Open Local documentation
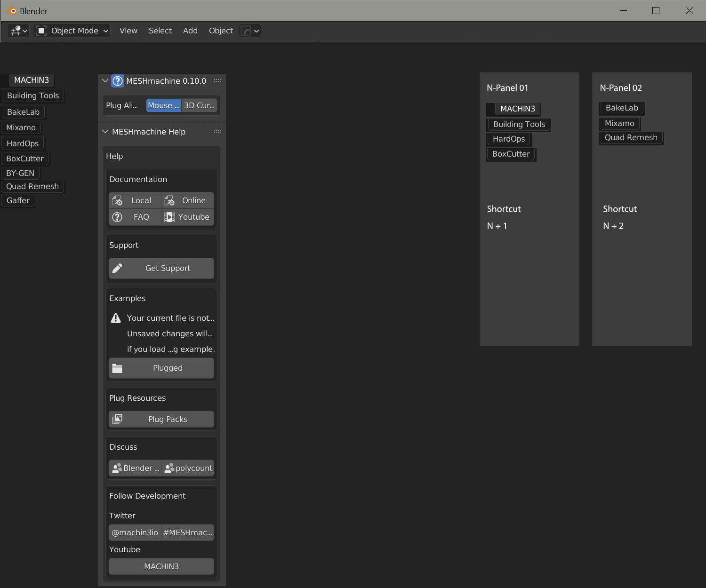 (x=135, y=200)
